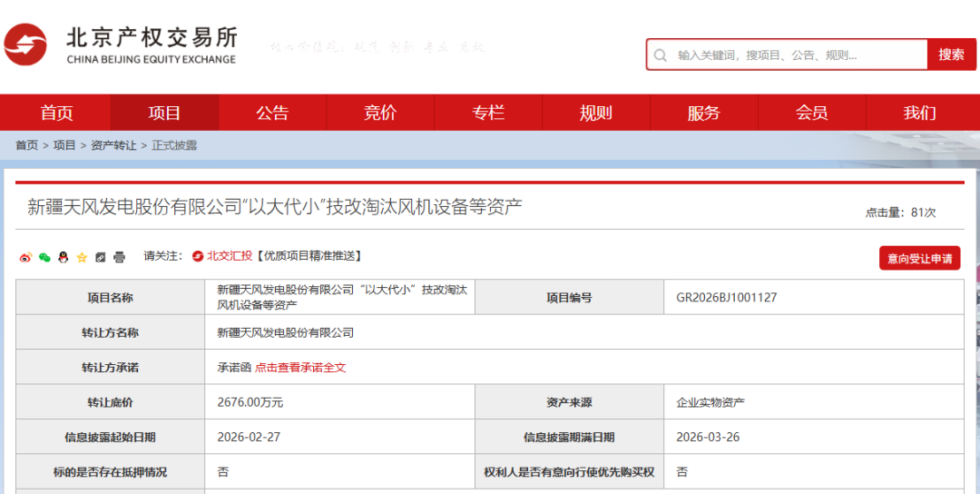
Task: Click the Beijing Equity Exchange logo
Action: pos(121,44)
